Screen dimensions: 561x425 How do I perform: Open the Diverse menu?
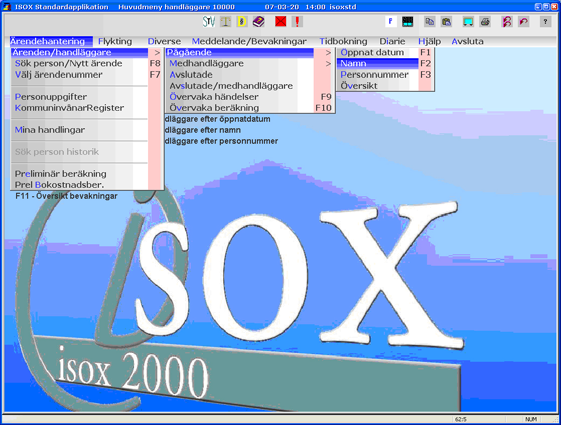164,41
